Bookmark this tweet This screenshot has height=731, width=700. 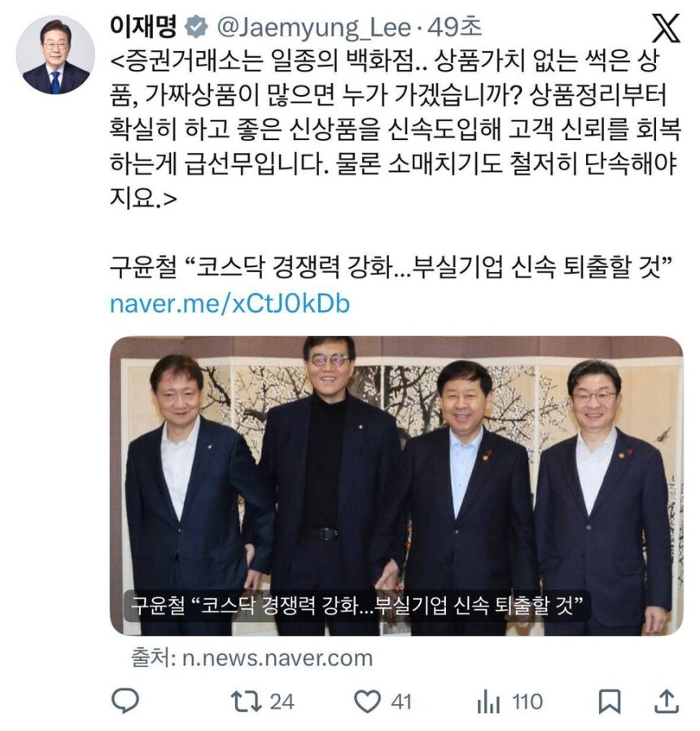point(610,702)
